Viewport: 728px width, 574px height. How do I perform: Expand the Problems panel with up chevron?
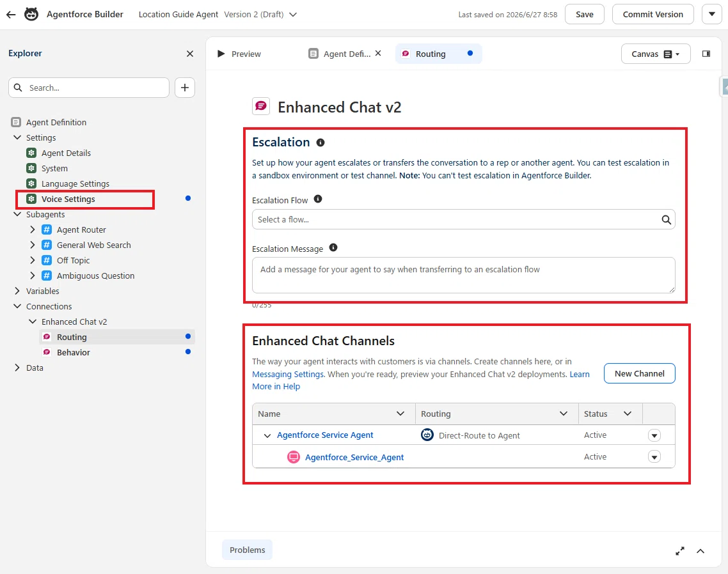coord(700,551)
